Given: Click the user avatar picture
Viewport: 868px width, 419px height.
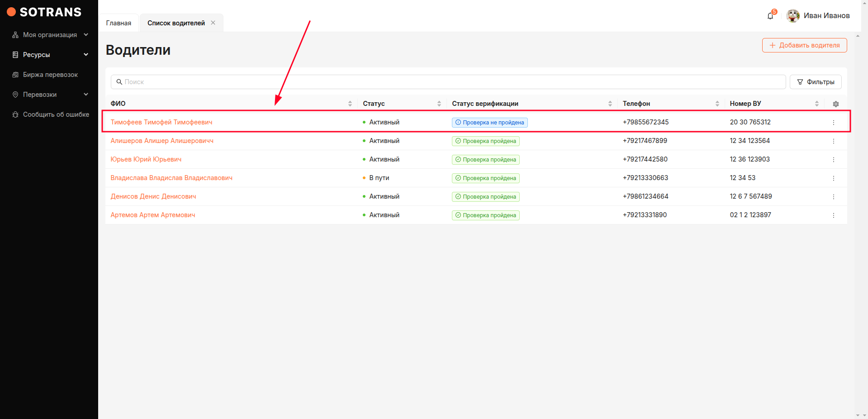Looking at the screenshot, I should point(792,16).
